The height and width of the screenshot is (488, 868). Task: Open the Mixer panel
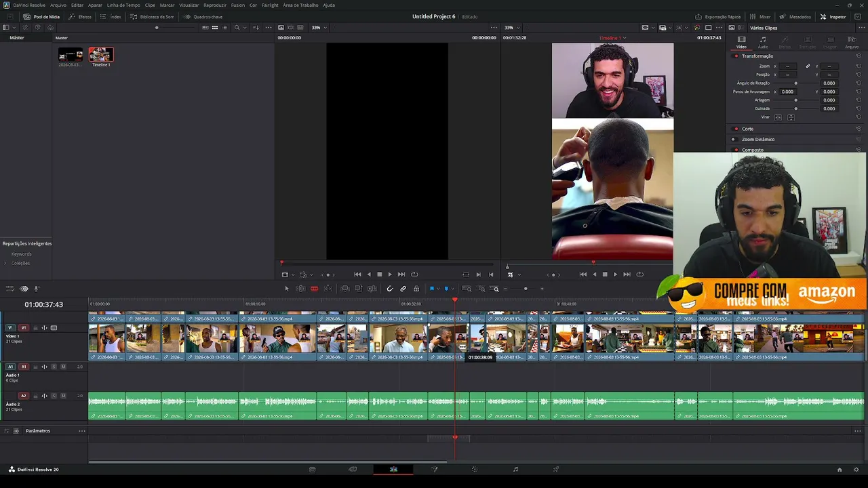click(x=760, y=16)
